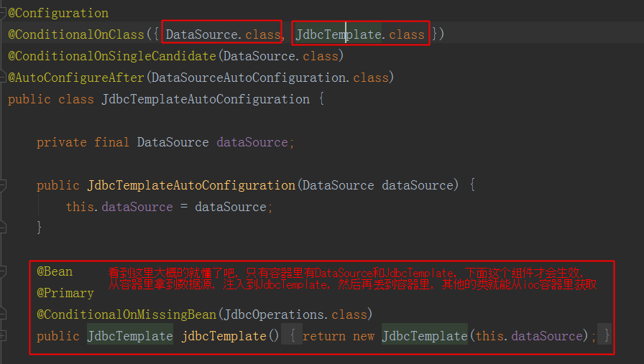
Task: Click the DataSource type in constructor parameters
Action: 338,185
